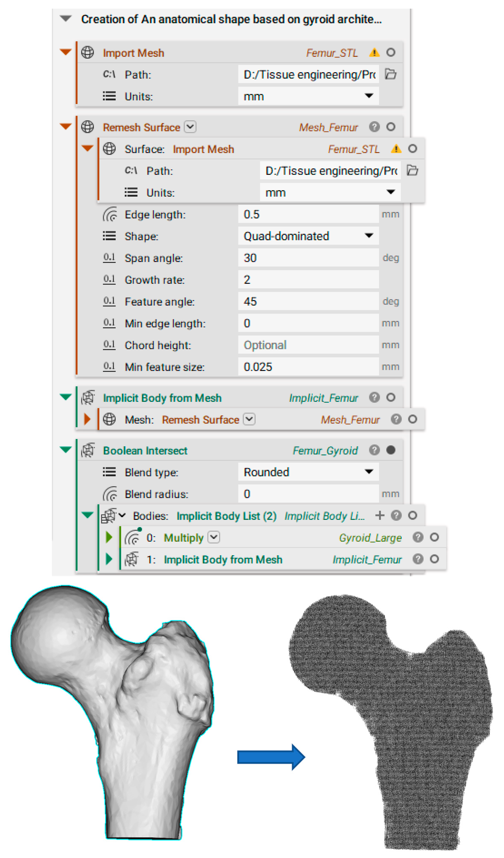The width and height of the screenshot is (504, 858).
Task: Toggle the filled visibility circle on Femur_Gyroid
Action: click(x=391, y=450)
